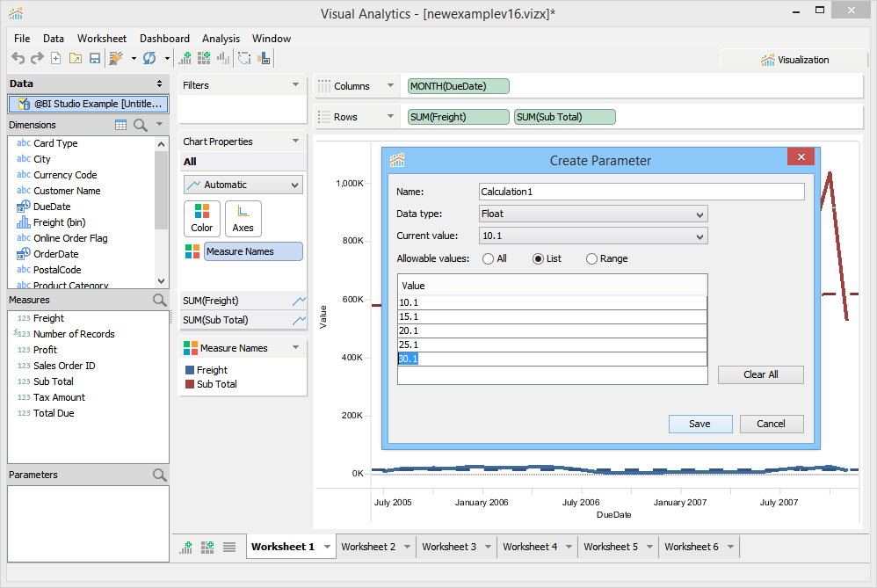
Task: Select the Range allowable values option
Action: (591, 258)
